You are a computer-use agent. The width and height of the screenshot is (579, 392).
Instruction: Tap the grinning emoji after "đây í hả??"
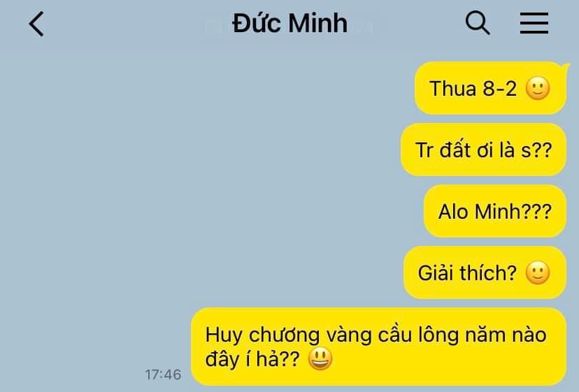click(x=320, y=358)
